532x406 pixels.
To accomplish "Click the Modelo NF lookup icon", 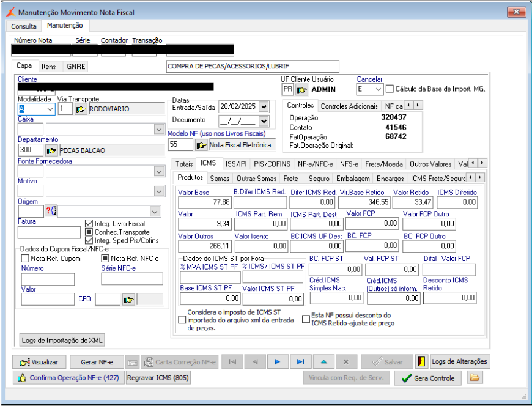I will point(201,145).
